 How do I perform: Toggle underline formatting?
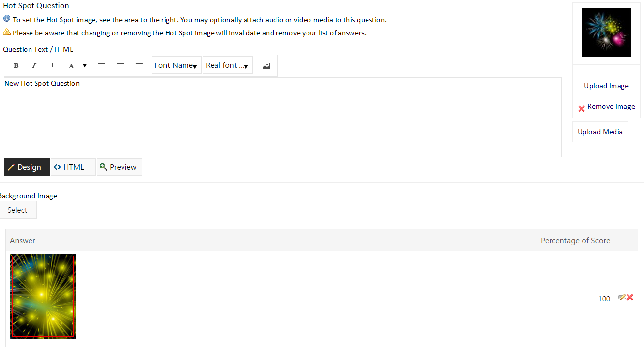tap(53, 65)
